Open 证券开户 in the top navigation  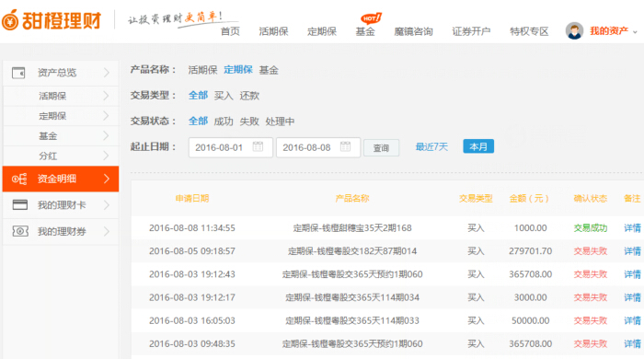[x=471, y=31]
